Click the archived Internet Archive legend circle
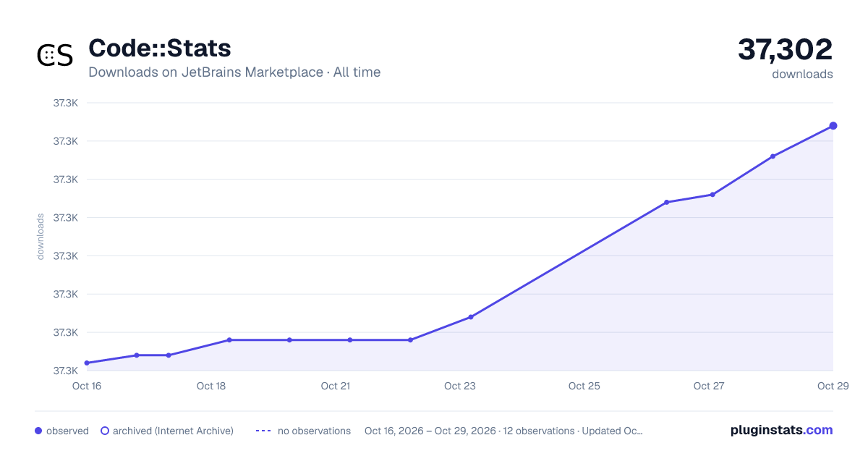868x456 pixels. [x=105, y=431]
